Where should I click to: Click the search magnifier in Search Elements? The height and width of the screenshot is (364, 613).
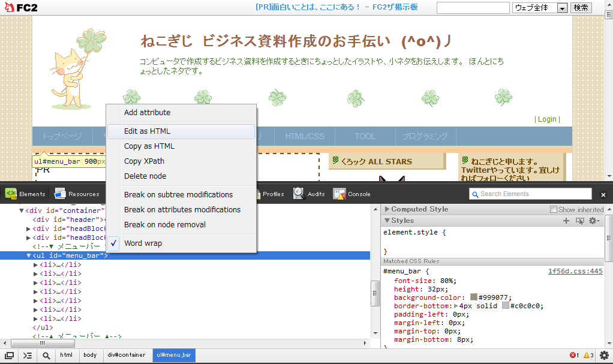[475, 194]
